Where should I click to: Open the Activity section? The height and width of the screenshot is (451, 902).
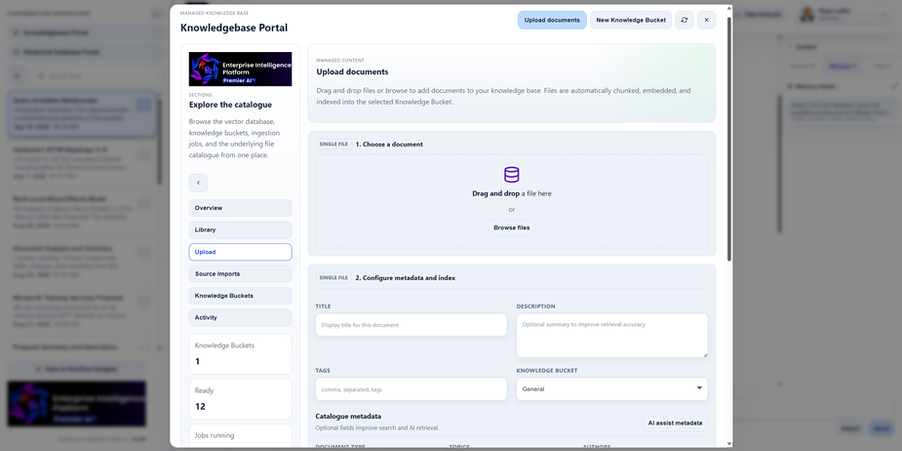(240, 318)
